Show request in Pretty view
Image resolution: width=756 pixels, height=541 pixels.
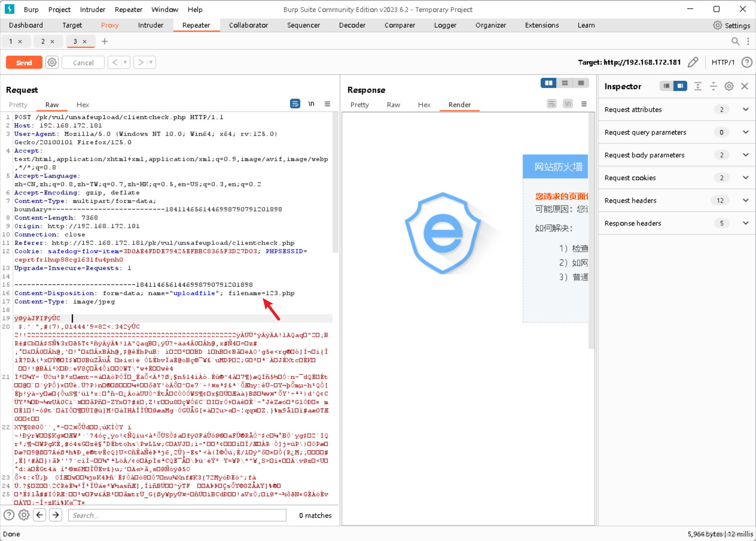tap(18, 105)
